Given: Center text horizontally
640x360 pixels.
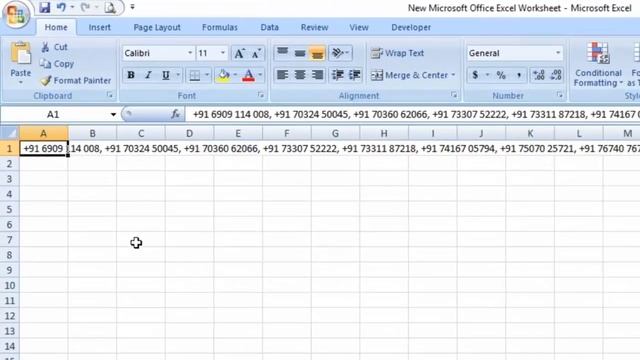Looking at the screenshot, I should point(300,75).
